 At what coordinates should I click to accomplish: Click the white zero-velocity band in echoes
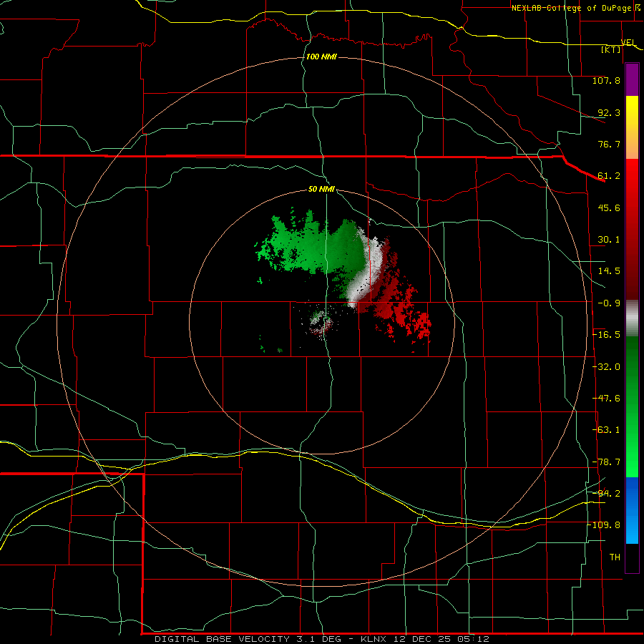368,271
